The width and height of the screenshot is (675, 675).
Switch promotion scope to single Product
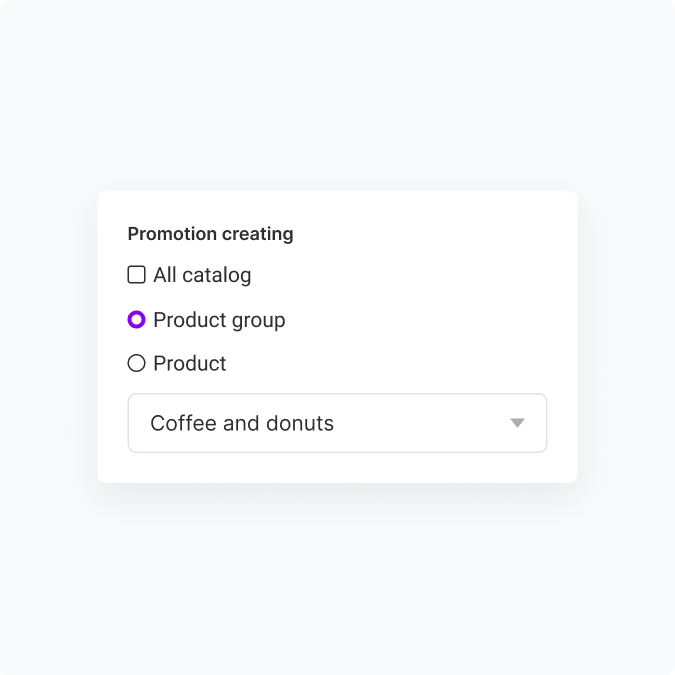tap(137, 364)
